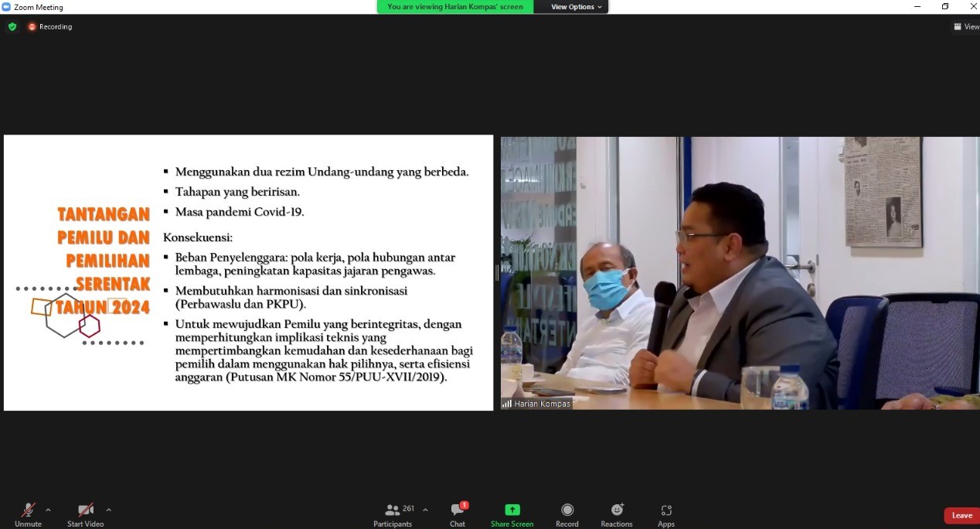
Task: Click the Participants icon in toolbar
Action: [393, 510]
